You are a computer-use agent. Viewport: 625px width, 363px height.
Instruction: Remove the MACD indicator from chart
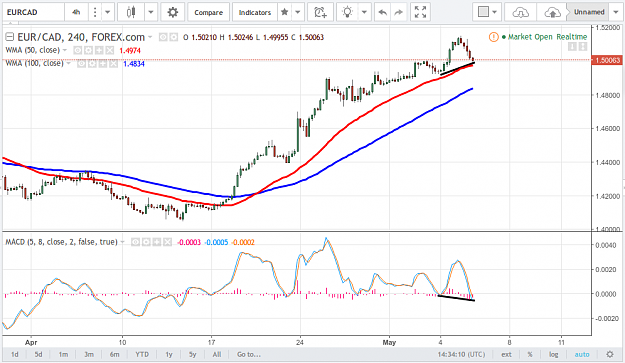point(167,242)
